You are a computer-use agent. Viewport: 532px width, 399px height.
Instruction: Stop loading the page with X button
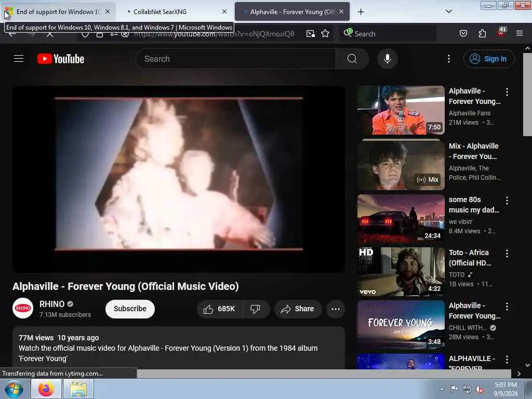50,34
